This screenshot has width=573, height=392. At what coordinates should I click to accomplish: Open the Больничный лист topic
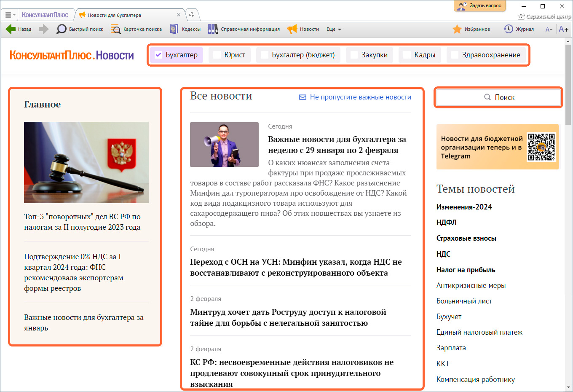464,301
